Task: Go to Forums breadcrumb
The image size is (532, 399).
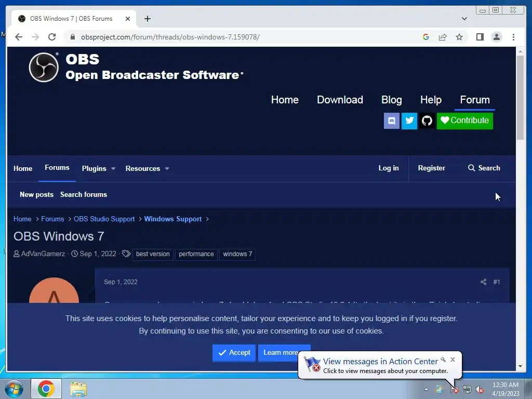Action: 52,219
